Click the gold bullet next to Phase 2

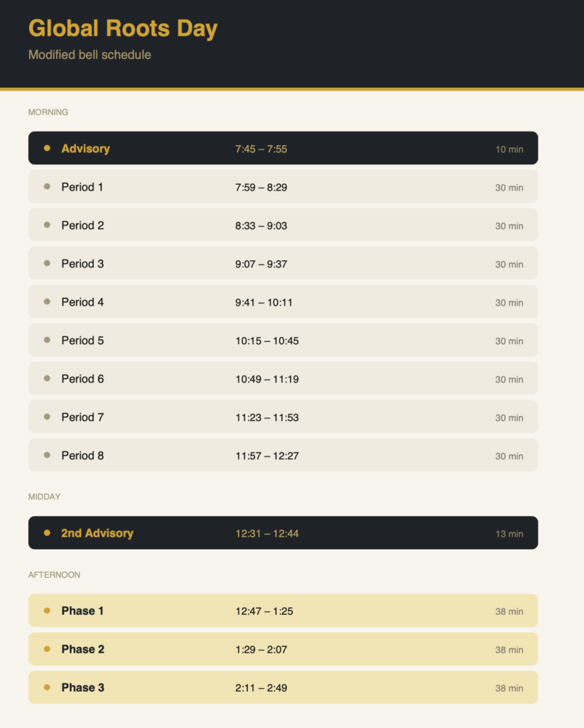coord(47,648)
